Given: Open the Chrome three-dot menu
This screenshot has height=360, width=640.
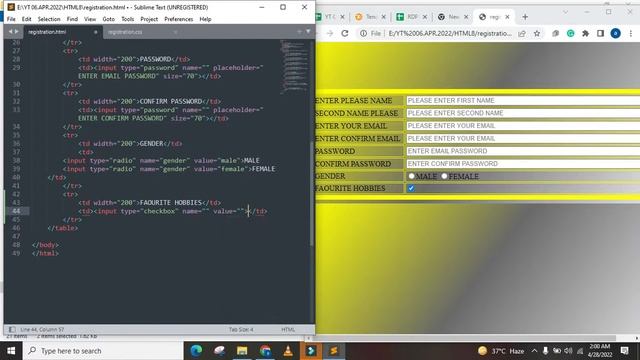Looking at the screenshot, I should 631,33.
